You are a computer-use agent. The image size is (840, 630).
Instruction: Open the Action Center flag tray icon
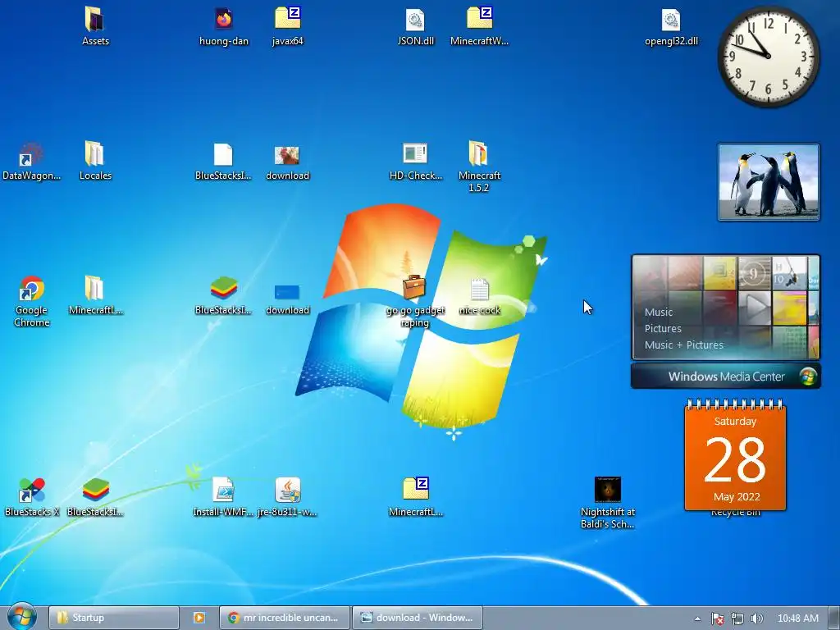tap(717, 619)
